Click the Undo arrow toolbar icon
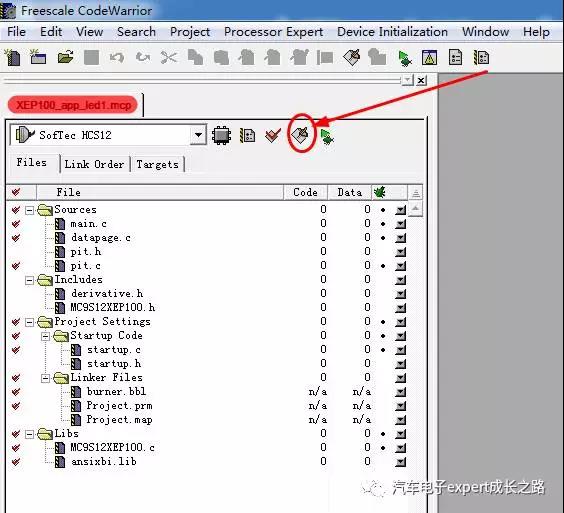Screen dimensions: 564x513 point(117,57)
